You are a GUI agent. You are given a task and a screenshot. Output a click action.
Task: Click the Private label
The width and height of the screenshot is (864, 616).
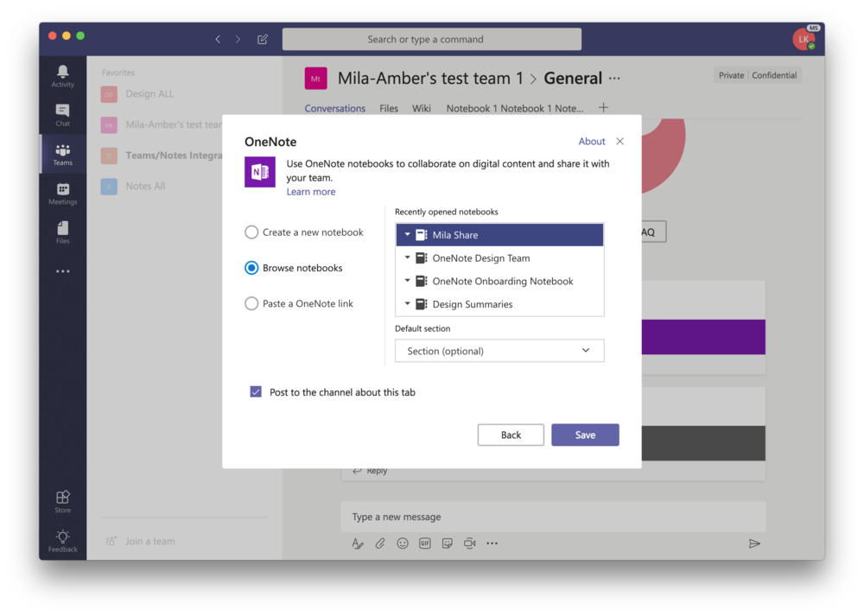tap(731, 75)
